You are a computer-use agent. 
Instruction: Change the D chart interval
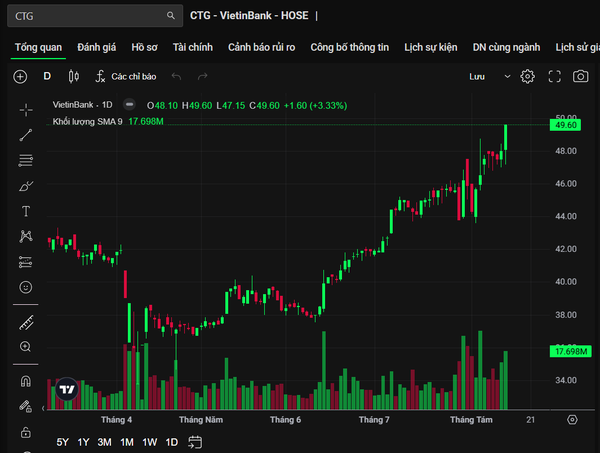tap(47, 76)
